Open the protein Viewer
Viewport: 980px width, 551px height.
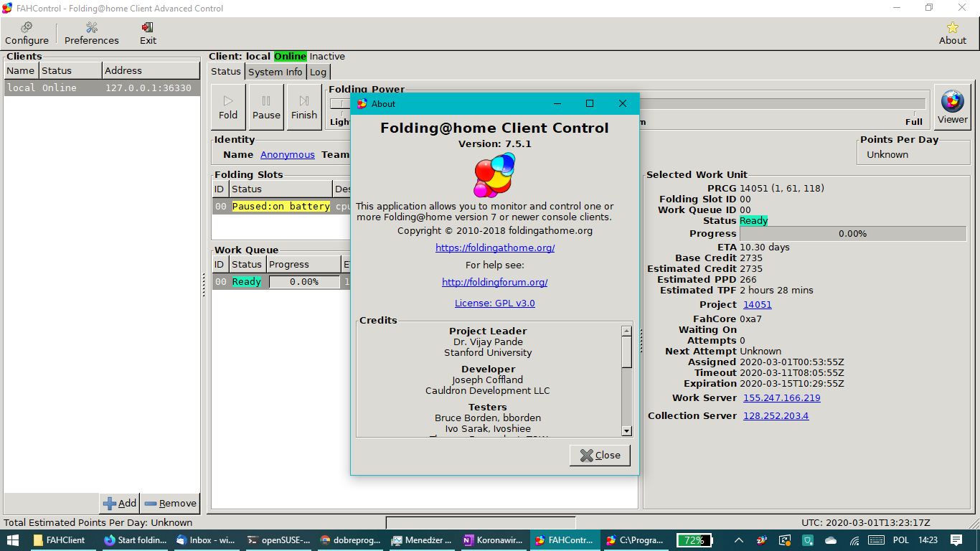point(952,108)
